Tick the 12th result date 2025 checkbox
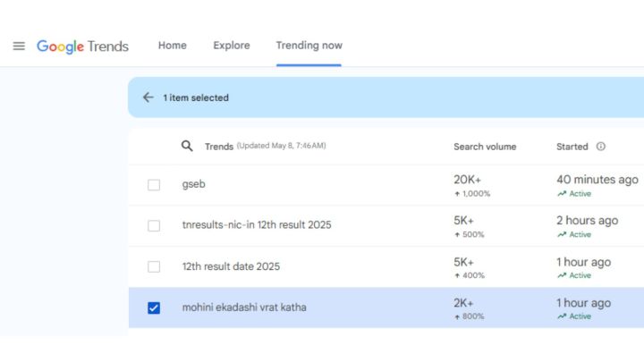644x362 pixels. click(154, 266)
